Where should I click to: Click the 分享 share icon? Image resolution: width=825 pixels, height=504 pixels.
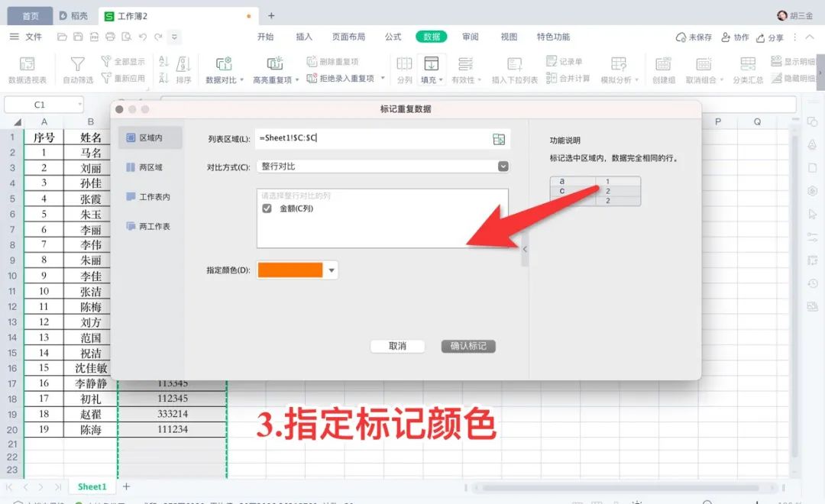click(x=760, y=37)
